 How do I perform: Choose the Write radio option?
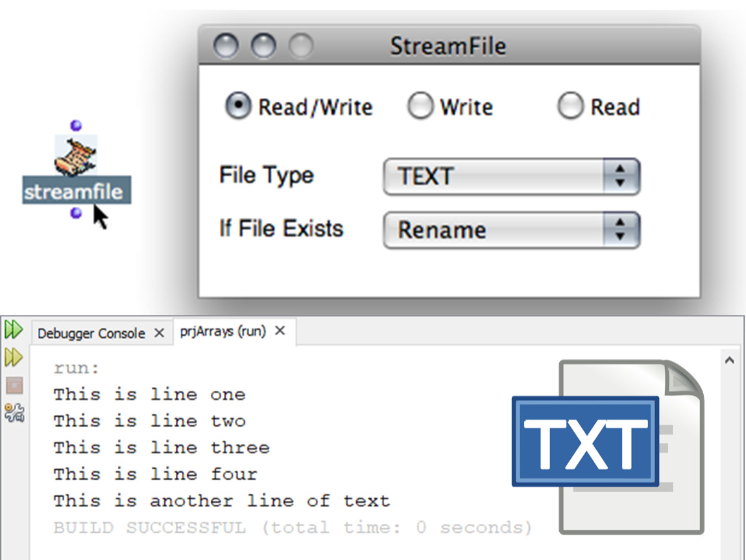click(x=420, y=106)
